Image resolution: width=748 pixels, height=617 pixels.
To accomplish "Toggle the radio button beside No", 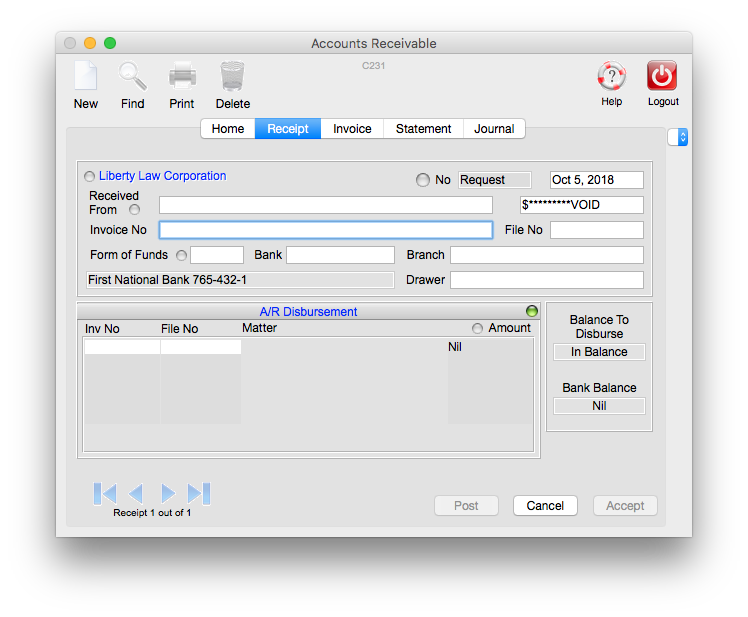I will [423, 180].
